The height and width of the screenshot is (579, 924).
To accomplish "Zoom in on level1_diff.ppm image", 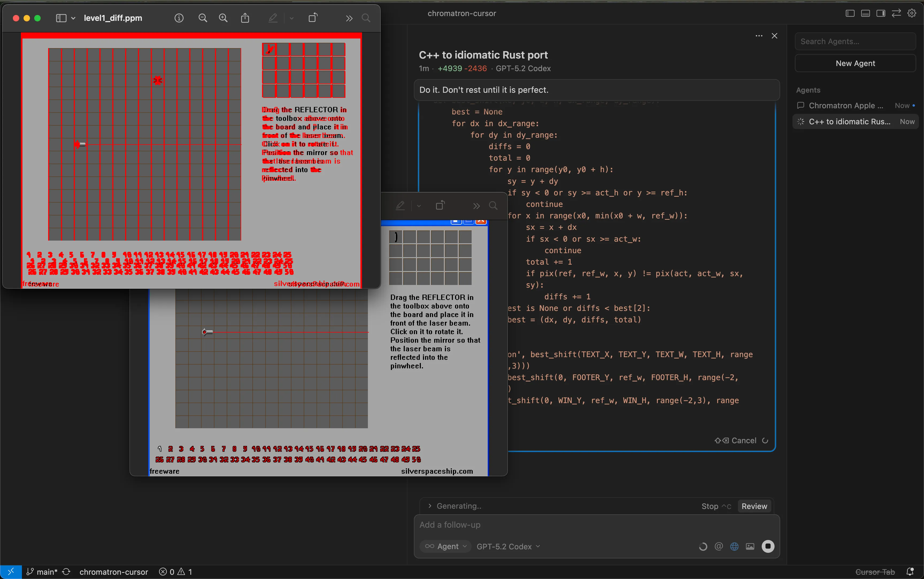I will coord(223,18).
